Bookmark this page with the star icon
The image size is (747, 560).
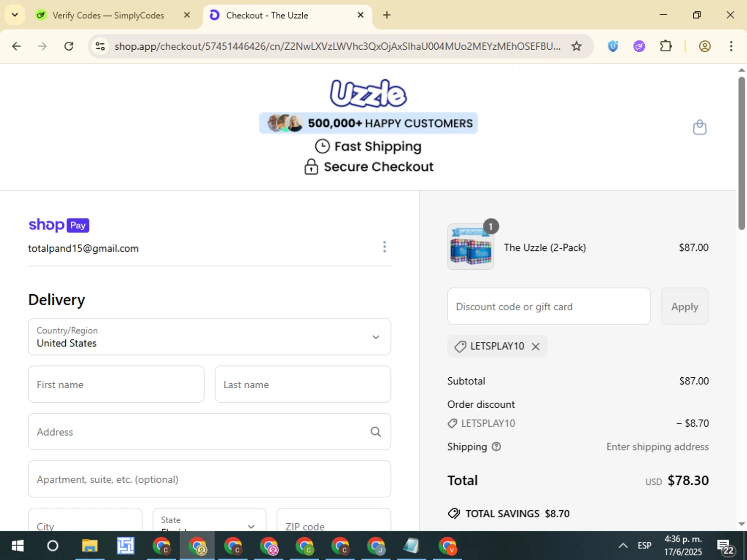point(576,46)
